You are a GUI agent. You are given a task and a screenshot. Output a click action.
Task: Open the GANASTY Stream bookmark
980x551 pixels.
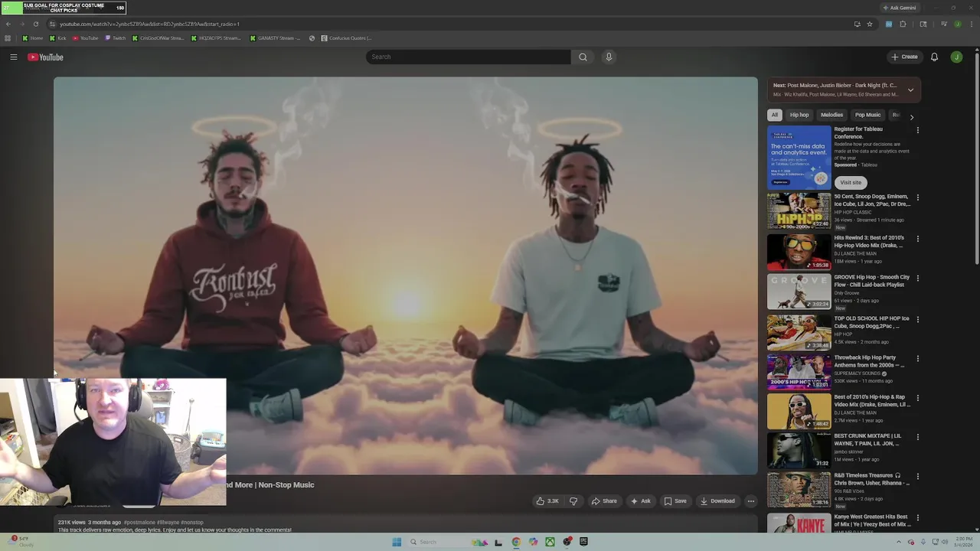tap(276, 38)
